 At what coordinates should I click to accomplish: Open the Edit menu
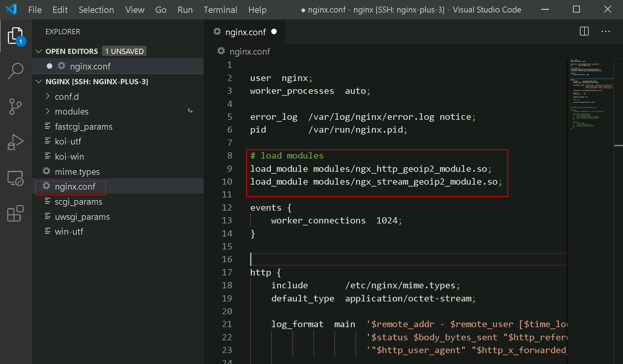pos(60,10)
